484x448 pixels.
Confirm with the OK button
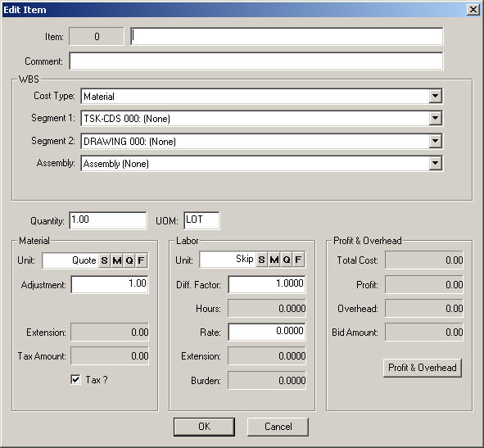pyautogui.click(x=204, y=427)
